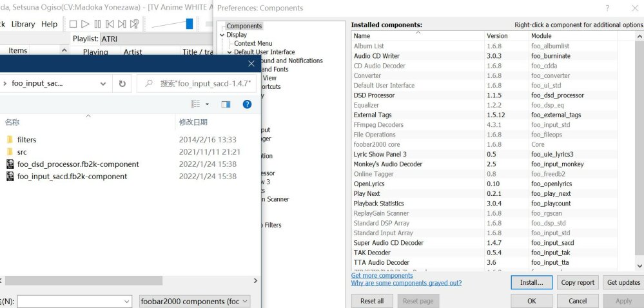Image resolution: width=644 pixels, height=308 pixels.
Task: Open the Help menu in foobar2000
Action: coord(49,24)
